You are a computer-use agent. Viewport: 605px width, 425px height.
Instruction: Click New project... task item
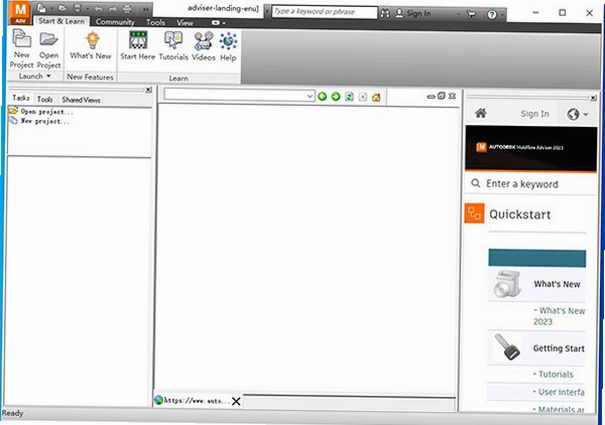(40, 121)
